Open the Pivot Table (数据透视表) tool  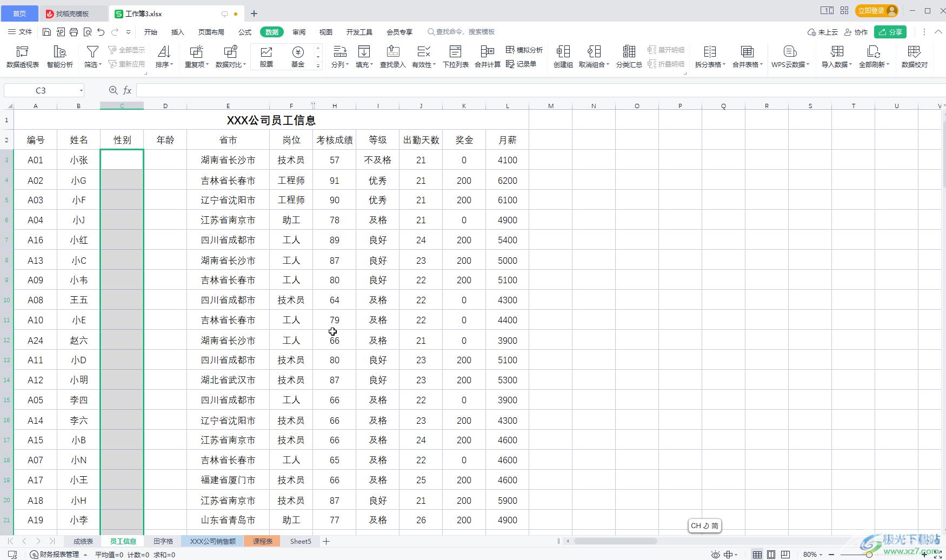click(22, 57)
